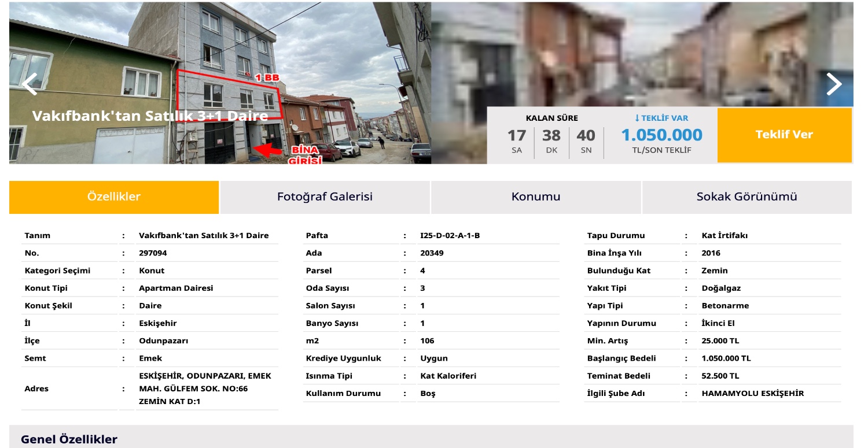Expand the Genel Özellikler section header
The width and height of the screenshot is (868, 448).
point(69,439)
